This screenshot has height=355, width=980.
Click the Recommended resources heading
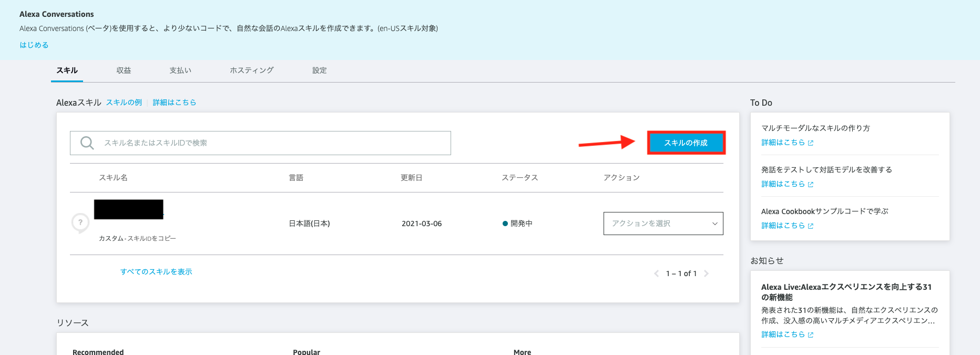(98, 352)
